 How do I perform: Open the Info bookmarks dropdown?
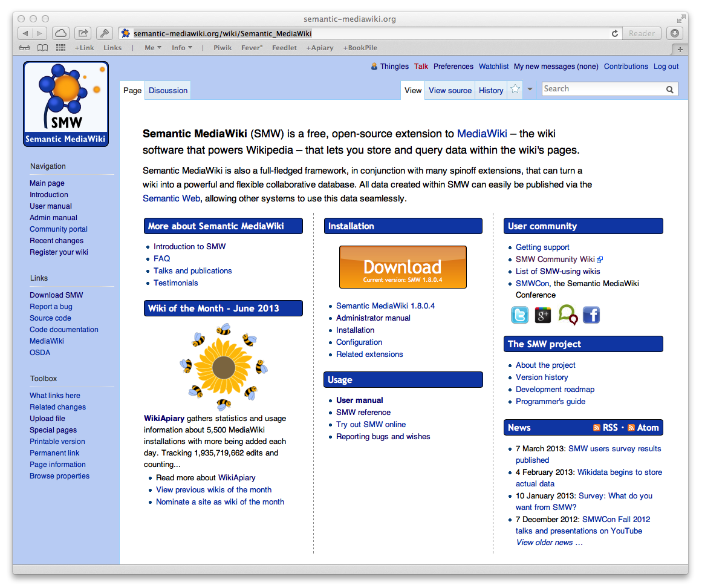[182, 48]
